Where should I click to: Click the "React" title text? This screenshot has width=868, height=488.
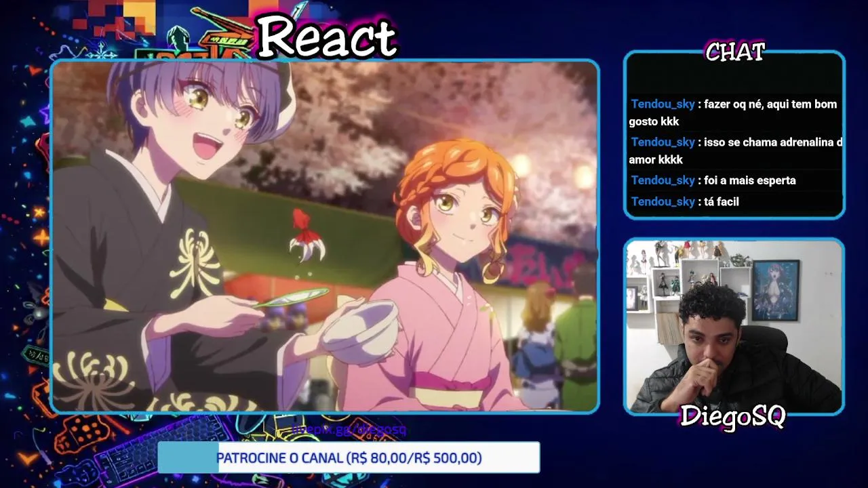pos(327,36)
